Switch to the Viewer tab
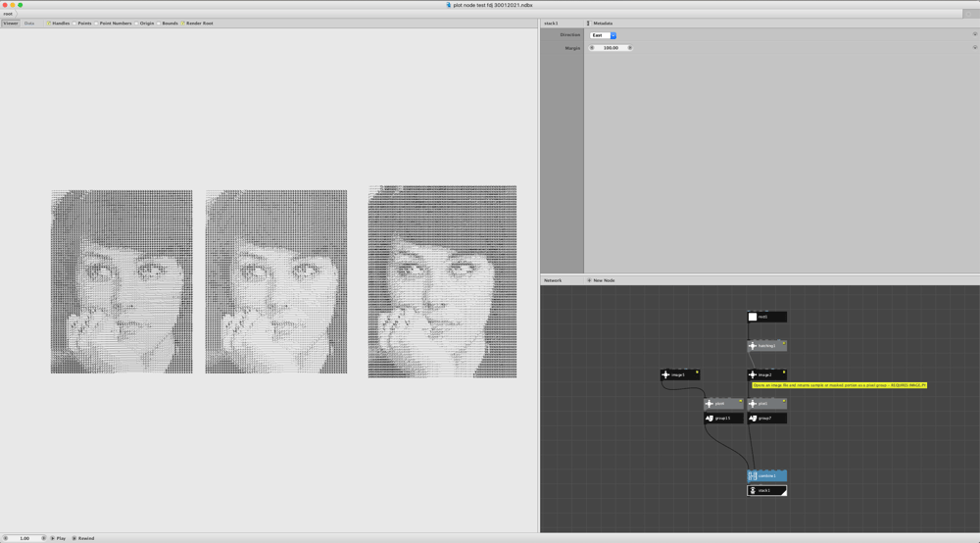 pyautogui.click(x=11, y=24)
